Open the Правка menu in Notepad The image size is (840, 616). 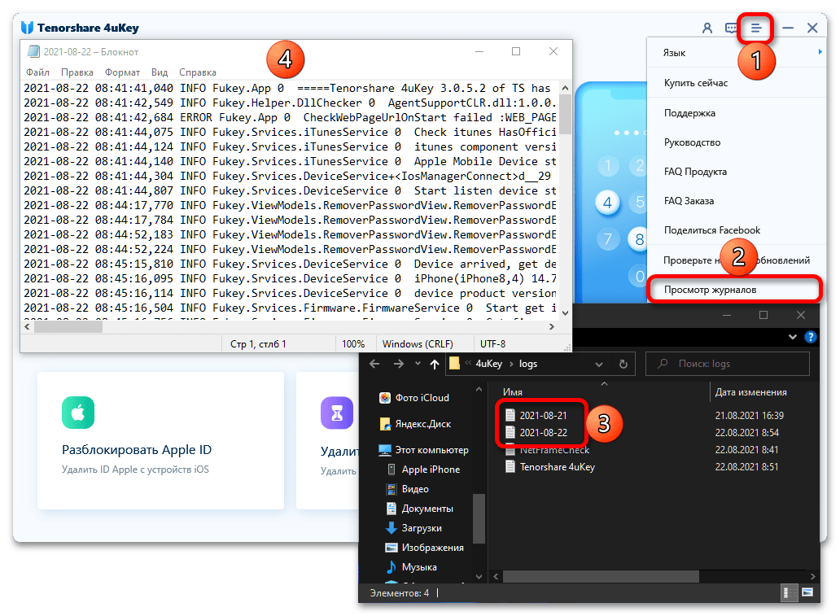coord(77,72)
